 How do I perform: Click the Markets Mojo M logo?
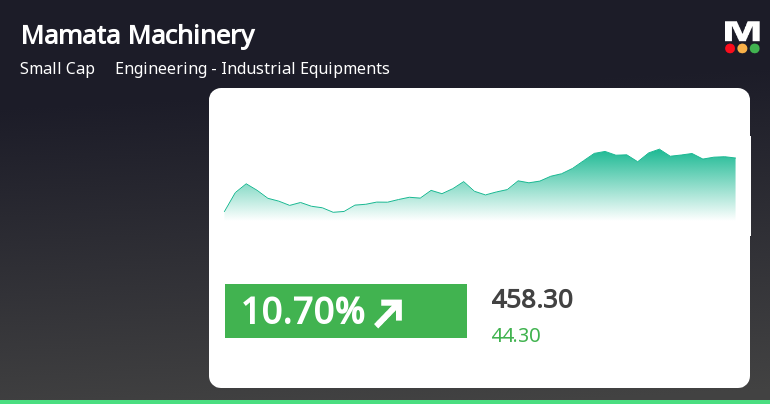tap(741, 32)
